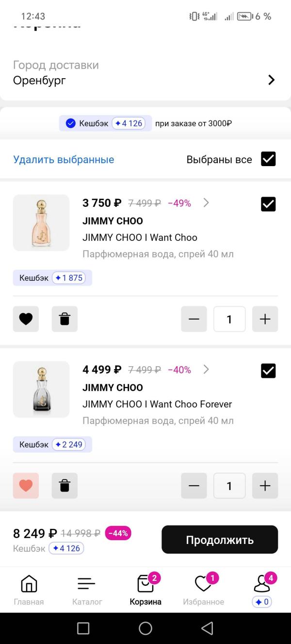
Task: Uncheck JIMMY CHOO I Want Choo item checkbox
Action: (x=268, y=204)
